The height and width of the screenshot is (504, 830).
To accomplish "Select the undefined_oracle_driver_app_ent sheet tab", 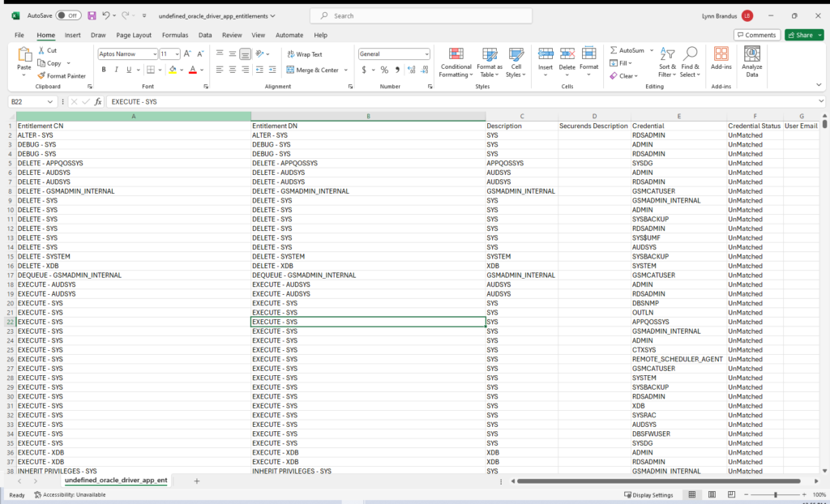I will [116, 481].
